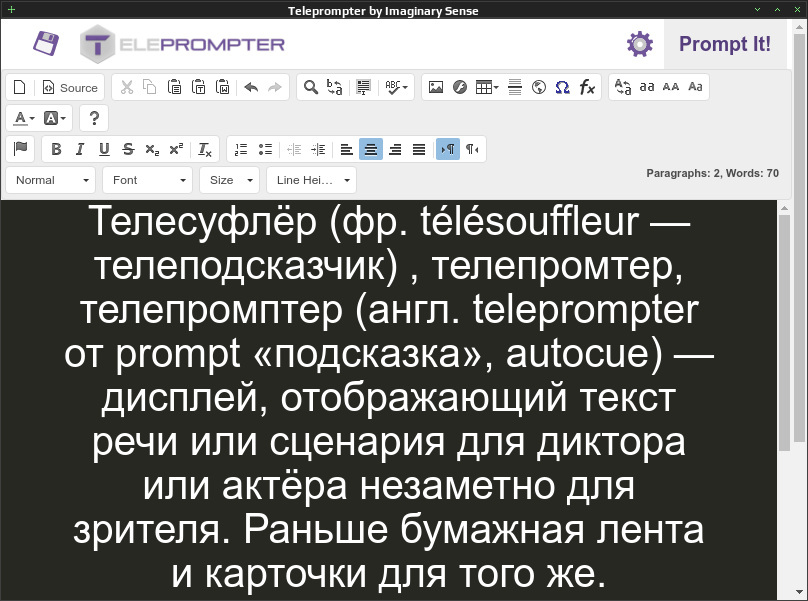Open the background color dropdown
Image resolution: width=808 pixels, height=601 pixels.
(x=55, y=118)
